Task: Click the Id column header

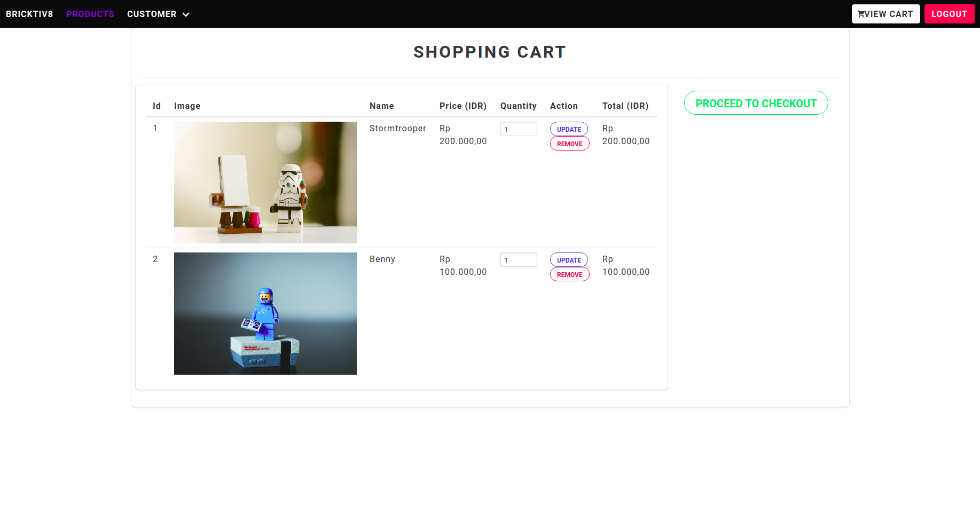Action: coord(156,106)
